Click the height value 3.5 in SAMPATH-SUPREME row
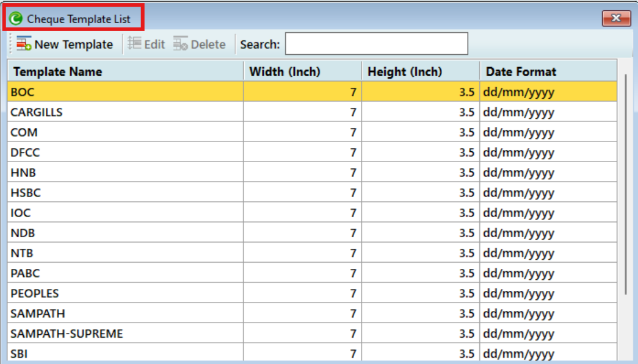The height and width of the screenshot is (364, 638). [466, 334]
